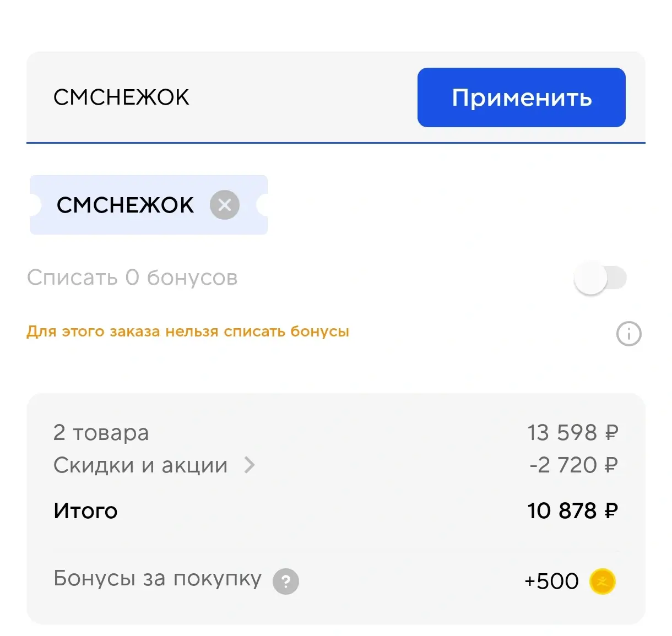The height and width of the screenshot is (636, 672).
Task: Select the СМСНЕЖОК coupon chip label
Action: pyautogui.click(x=125, y=205)
